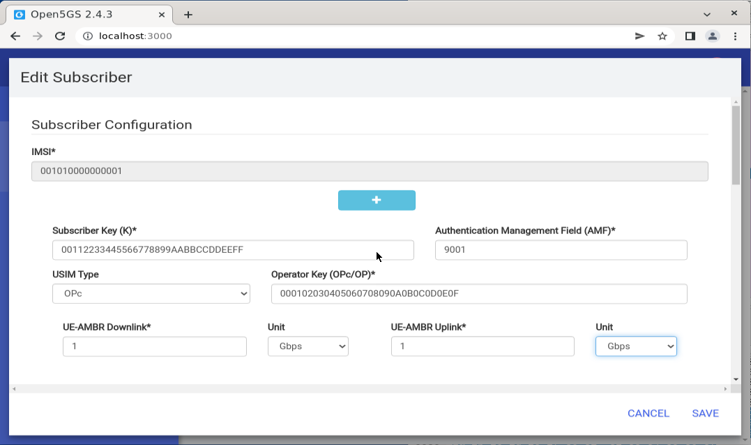This screenshot has width=751, height=445.
Task: Close the Open5GS 2.4.3 tab
Action: point(161,14)
